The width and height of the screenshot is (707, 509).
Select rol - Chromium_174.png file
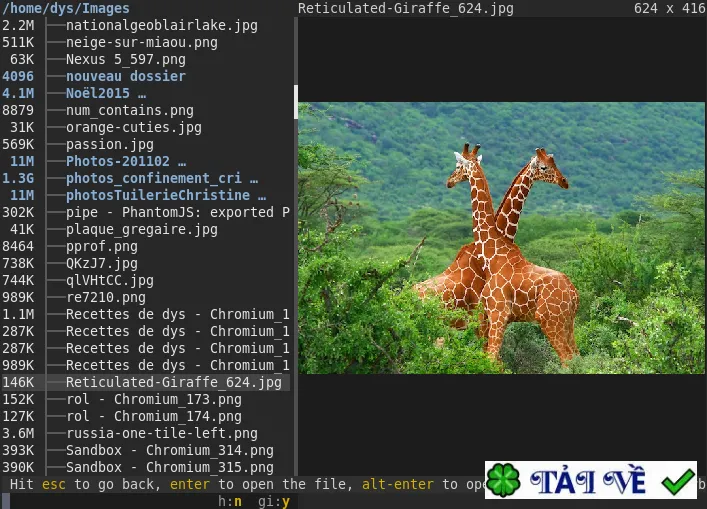click(x=154, y=417)
